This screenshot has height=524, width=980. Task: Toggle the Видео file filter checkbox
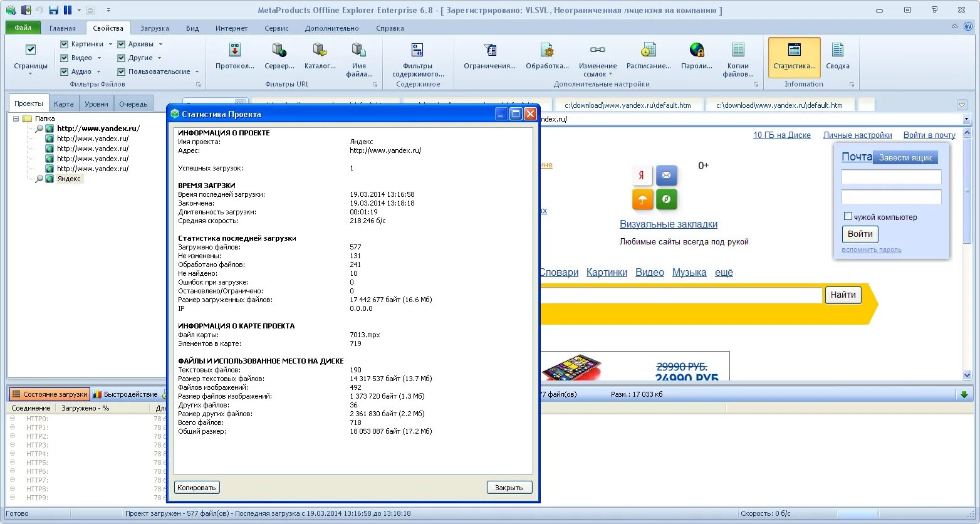pyautogui.click(x=64, y=58)
